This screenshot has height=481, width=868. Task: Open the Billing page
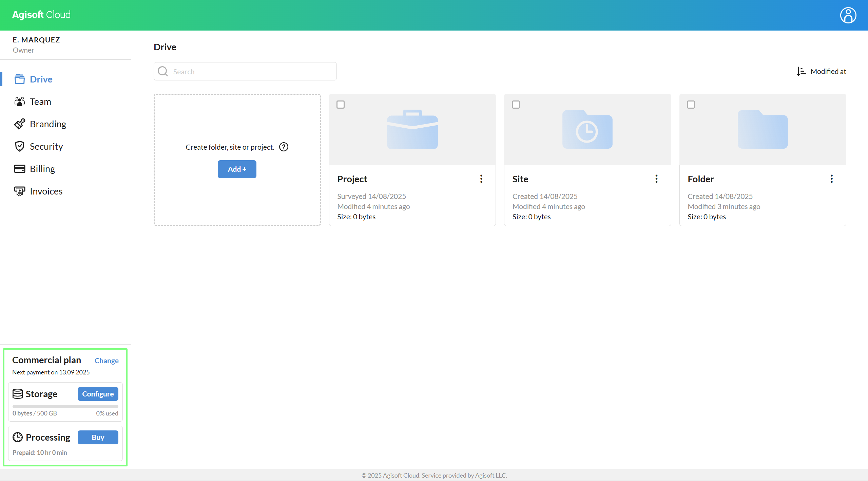click(42, 169)
